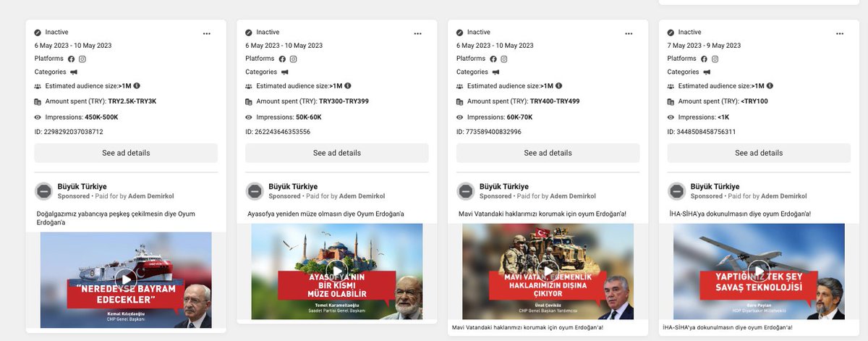The width and height of the screenshot is (868, 341).
Task: Play the 'Neredeyse Bayram Edecekler' video
Action: point(126,279)
